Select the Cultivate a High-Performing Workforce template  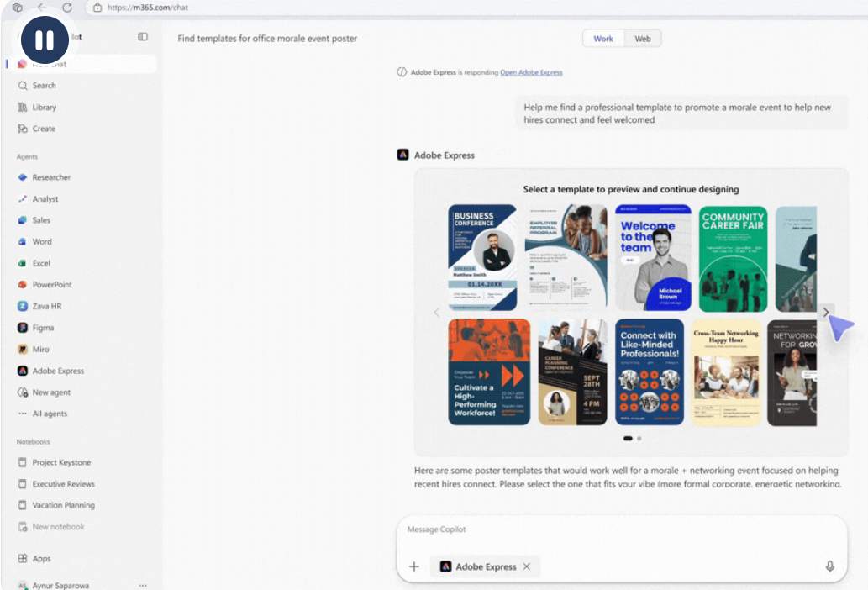(489, 372)
